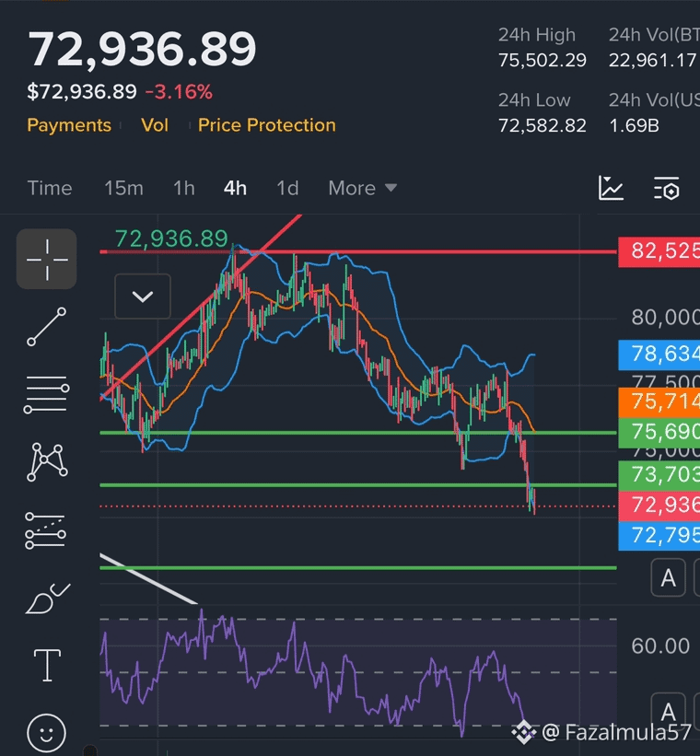Switch to the 1d timeframe

tap(287, 188)
